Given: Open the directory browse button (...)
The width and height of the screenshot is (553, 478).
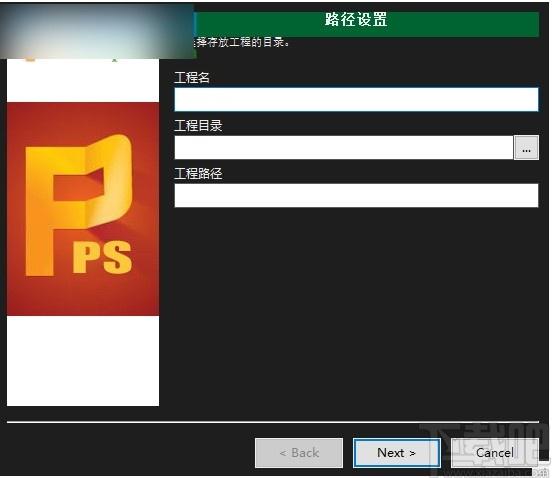Looking at the screenshot, I should click(x=526, y=147).
